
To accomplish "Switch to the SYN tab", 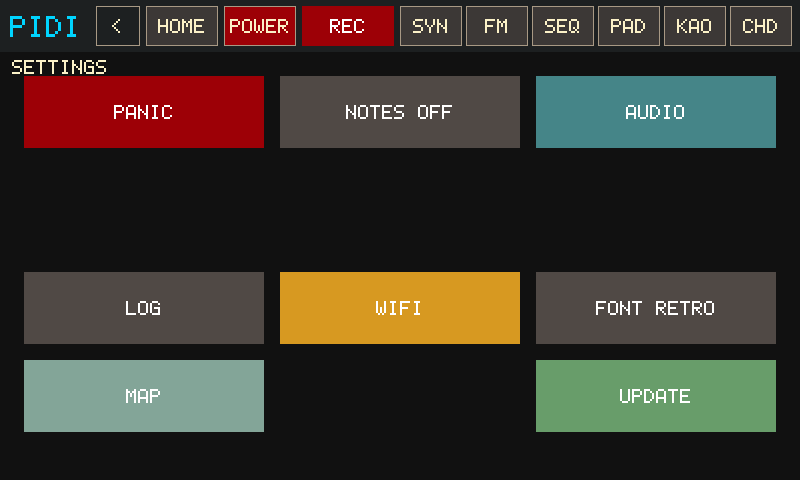I will [x=431, y=26].
